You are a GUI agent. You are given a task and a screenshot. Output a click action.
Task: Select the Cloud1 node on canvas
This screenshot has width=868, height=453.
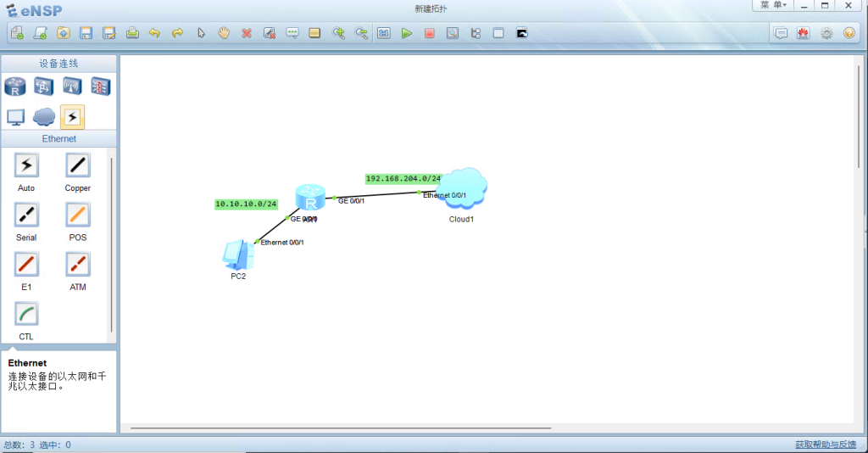pyautogui.click(x=463, y=188)
